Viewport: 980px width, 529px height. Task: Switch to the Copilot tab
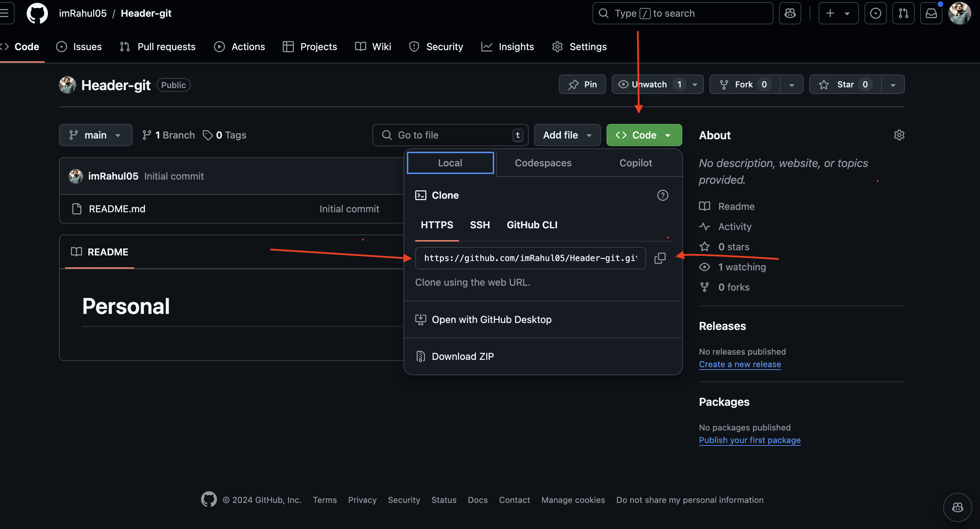(635, 163)
